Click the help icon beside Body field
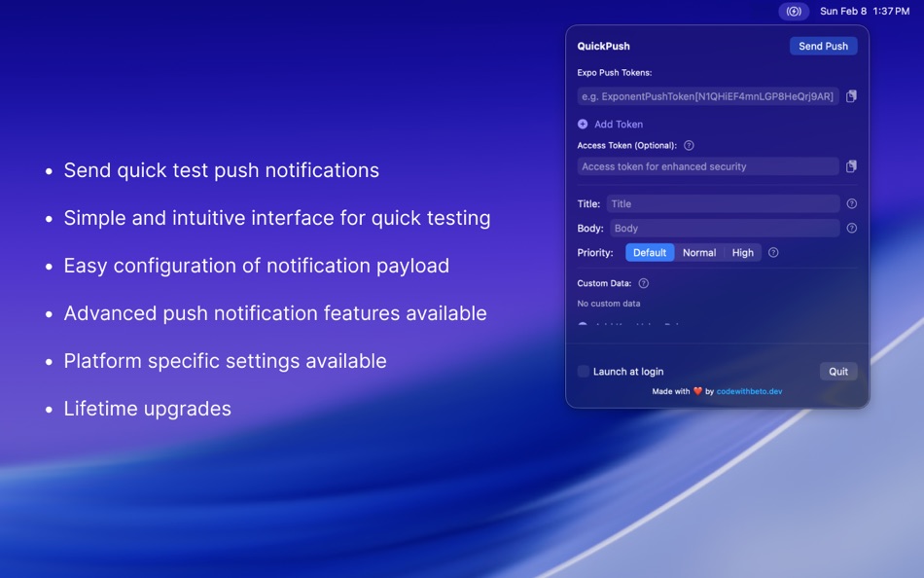The image size is (924, 578). click(852, 228)
